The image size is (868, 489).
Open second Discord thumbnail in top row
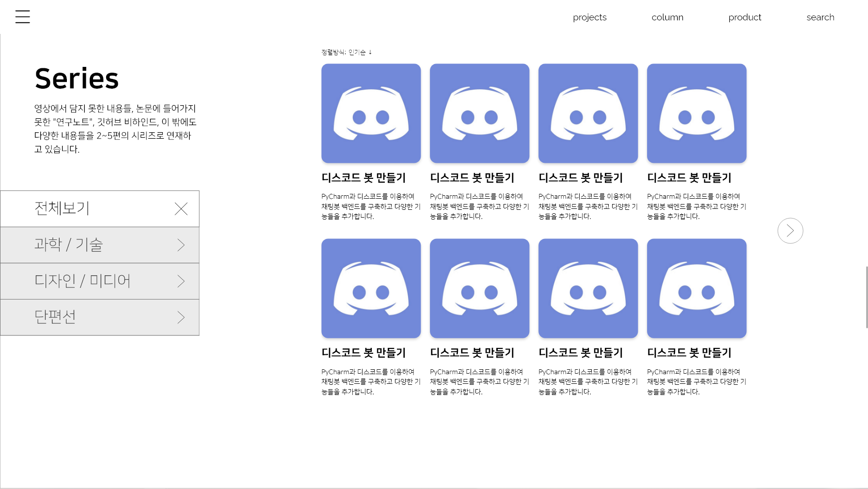[x=480, y=113]
